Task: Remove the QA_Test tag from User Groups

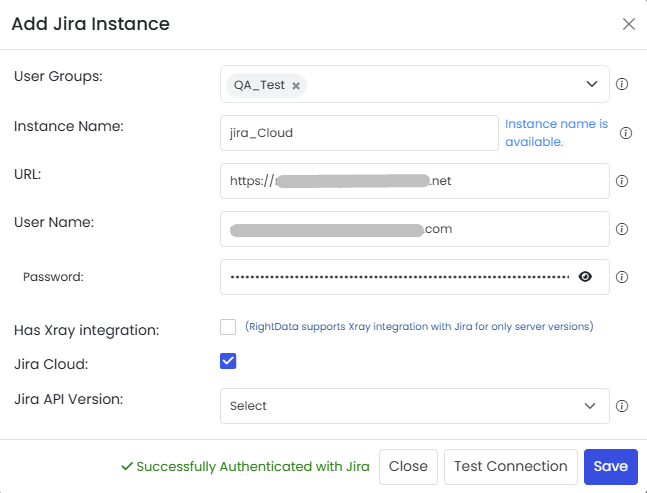Action: (296, 86)
